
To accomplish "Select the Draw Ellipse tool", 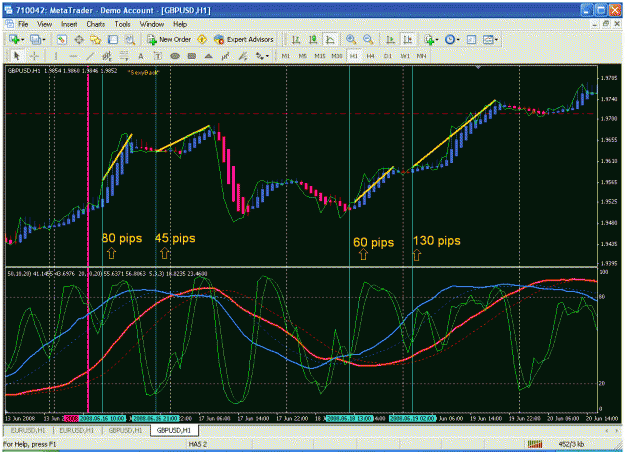I will tap(175, 56).
